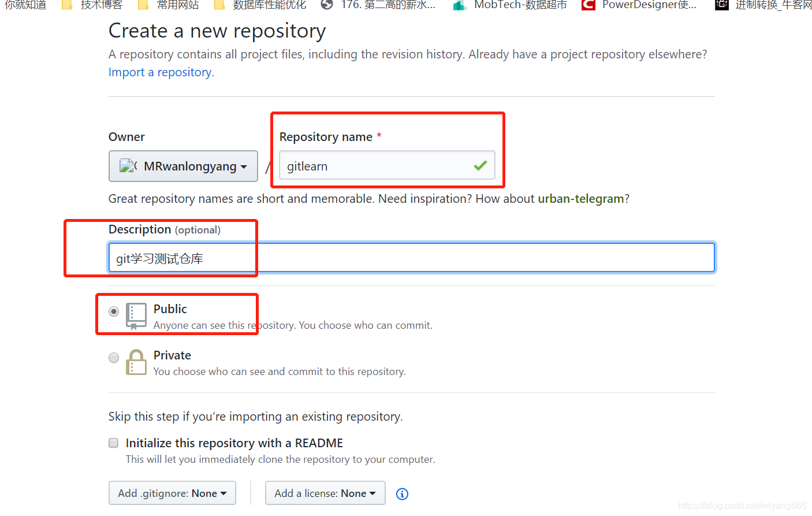The height and width of the screenshot is (516, 812).
Task: Select the Public radio button
Action: (x=114, y=311)
